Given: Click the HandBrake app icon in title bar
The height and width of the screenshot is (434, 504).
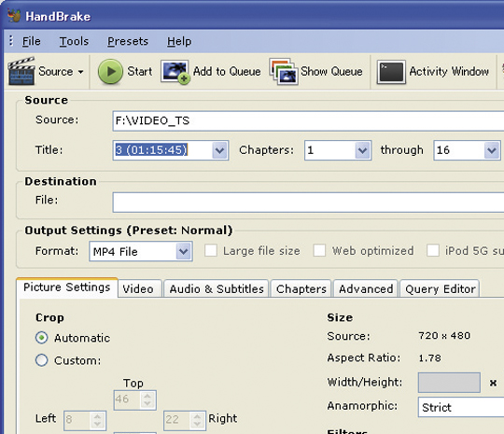Looking at the screenshot, I should tap(14, 16).
